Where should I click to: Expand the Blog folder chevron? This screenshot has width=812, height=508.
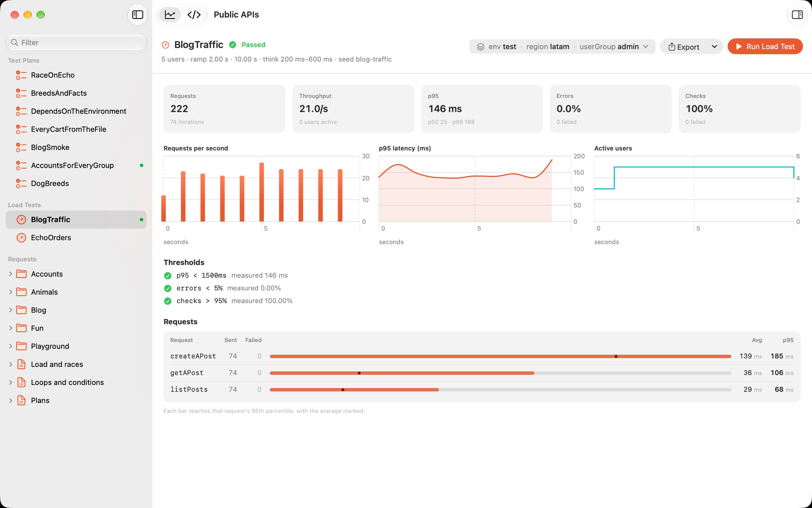10,310
